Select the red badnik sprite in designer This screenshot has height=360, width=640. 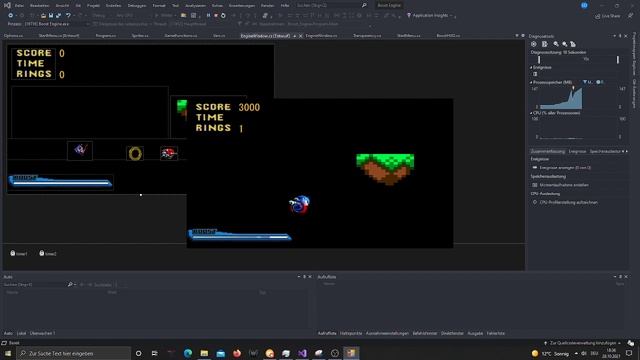click(x=169, y=153)
